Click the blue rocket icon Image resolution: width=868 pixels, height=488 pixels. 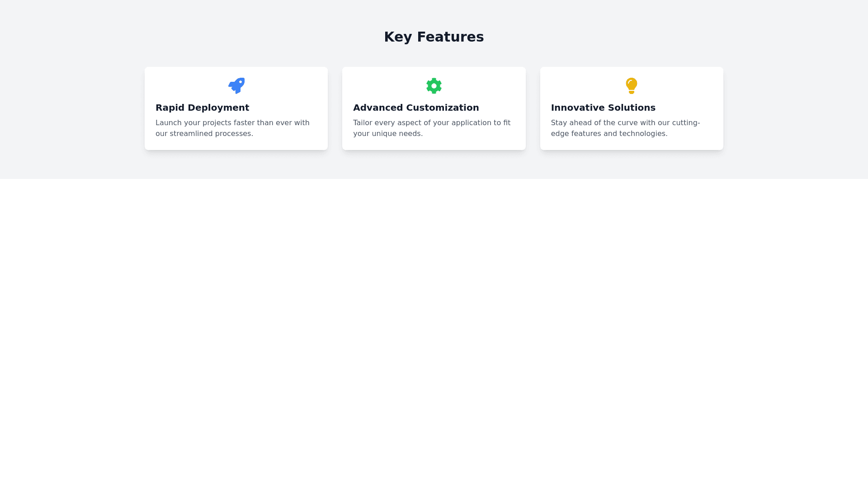(236, 85)
